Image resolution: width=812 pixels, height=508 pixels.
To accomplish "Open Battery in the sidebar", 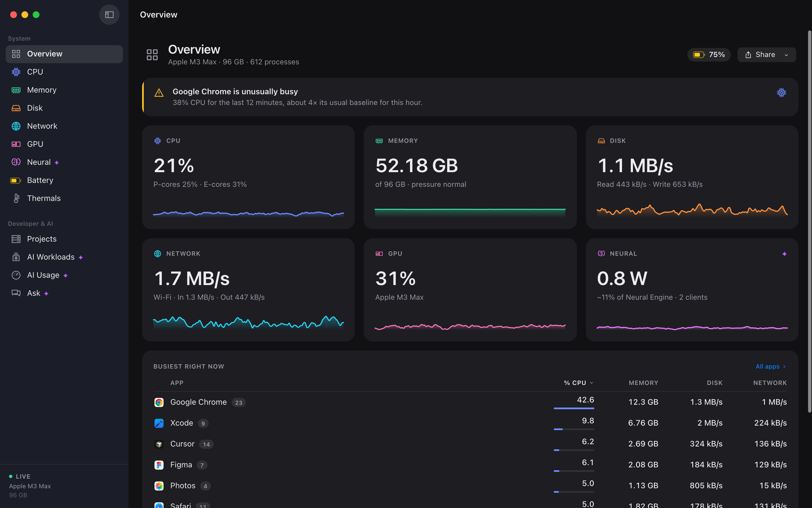I will click(64, 180).
